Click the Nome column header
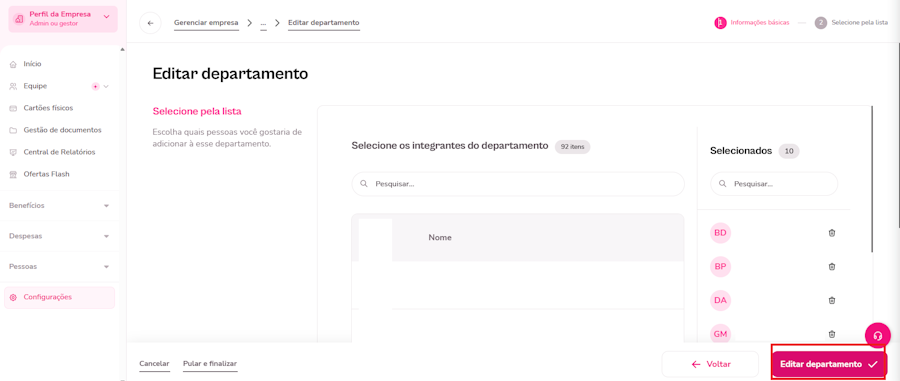The height and width of the screenshot is (381, 900). 440,238
